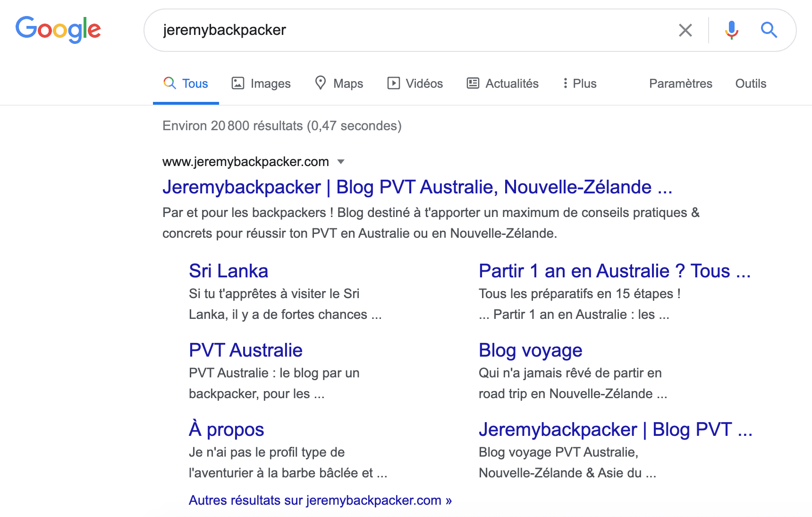Switch to the Vidéos tab
The width and height of the screenshot is (812, 517).
[x=415, y=83]
